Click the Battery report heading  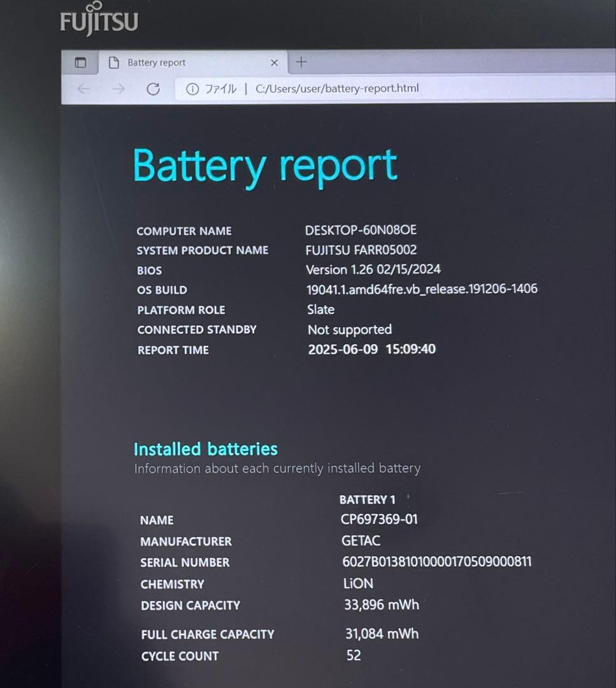265,167
